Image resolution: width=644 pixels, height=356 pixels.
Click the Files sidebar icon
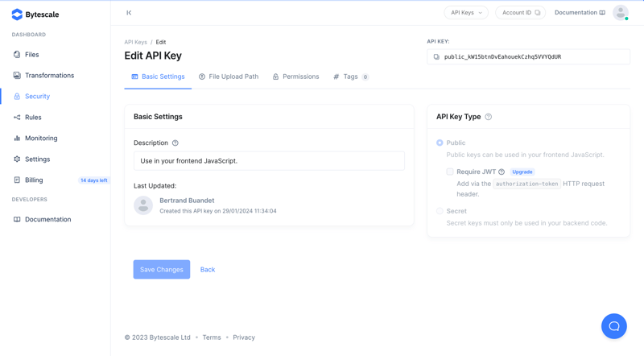coord(17,54)
